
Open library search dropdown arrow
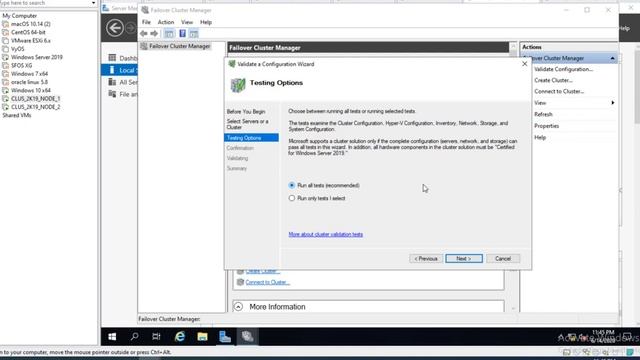93,3
